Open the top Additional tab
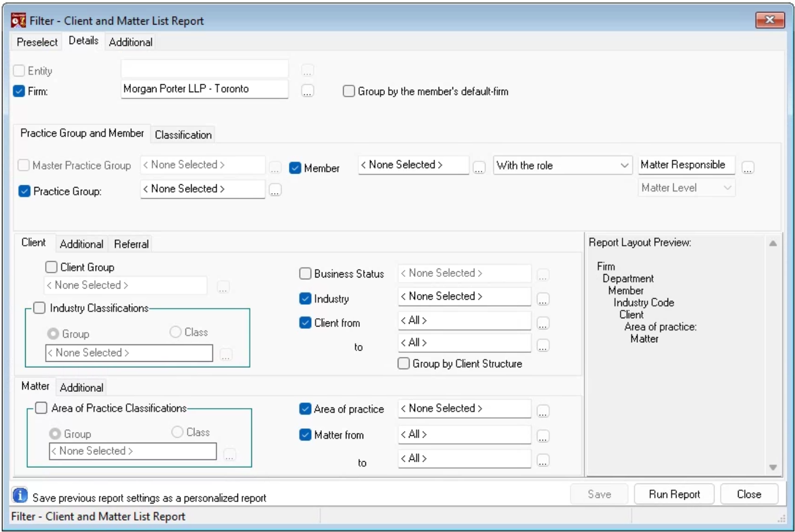 pos(130,42)
